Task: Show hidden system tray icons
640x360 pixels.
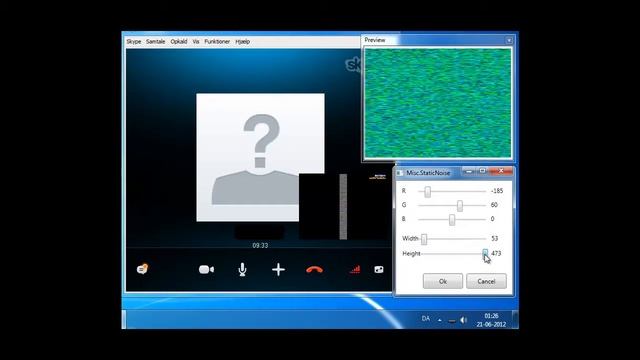Action: pyautogui.click(x=440, y=320)
